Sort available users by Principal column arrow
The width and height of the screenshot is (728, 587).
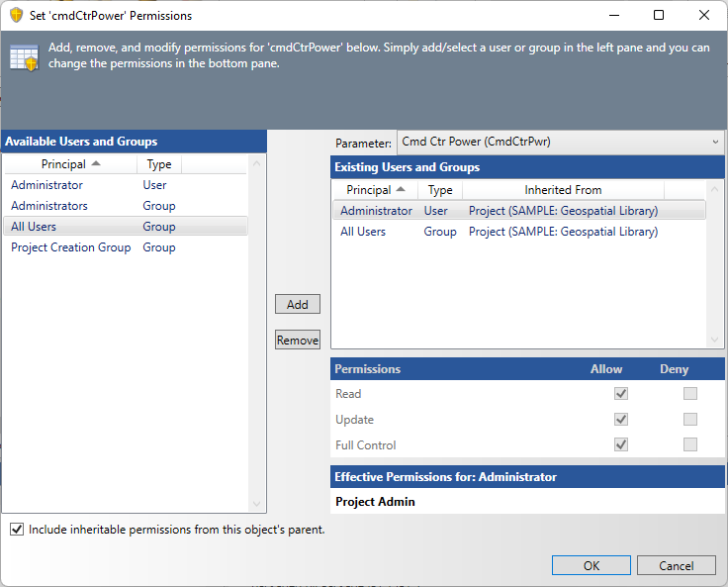click(x=96, y=164)
